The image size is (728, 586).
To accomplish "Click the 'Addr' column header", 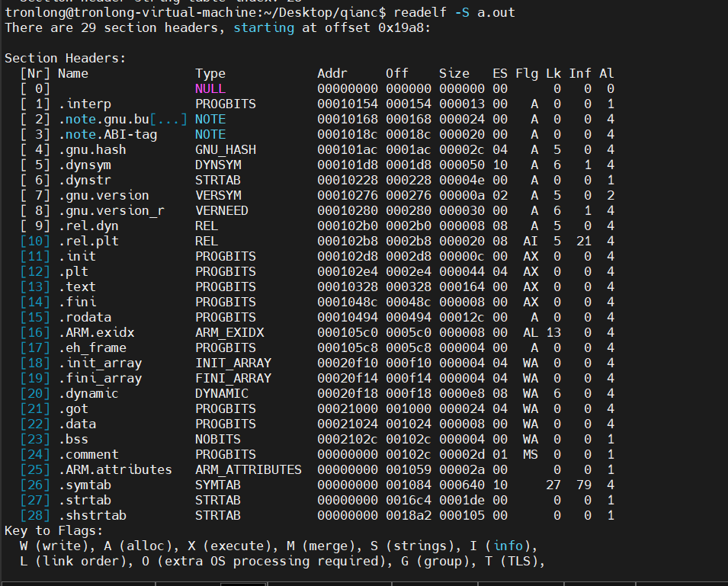I will (x=332, y=73).
